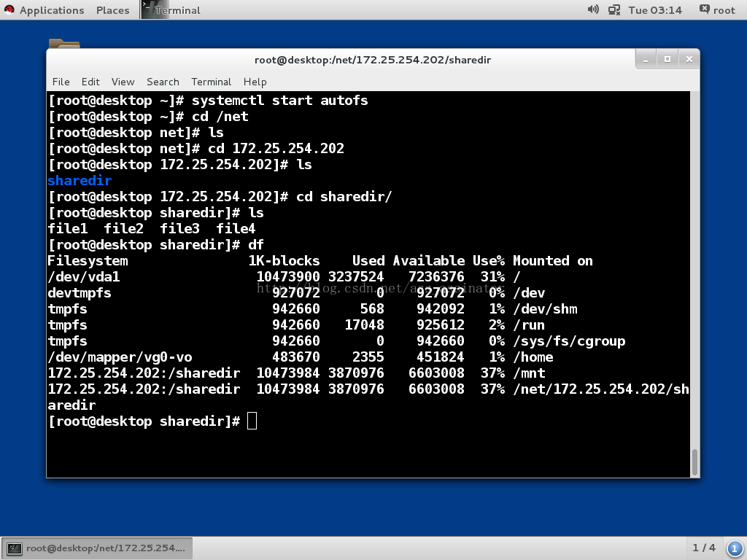Open the Terminal menu in menu bar
This screenshot has height=560, width=747.
coord(211,82)
